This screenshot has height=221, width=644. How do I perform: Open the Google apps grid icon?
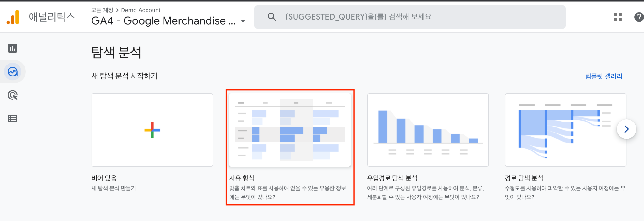(618, 17)
